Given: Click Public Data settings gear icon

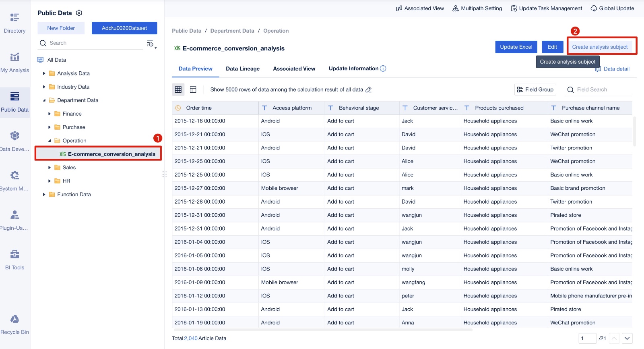Looking at the screenshot, I should click(79, 13).
